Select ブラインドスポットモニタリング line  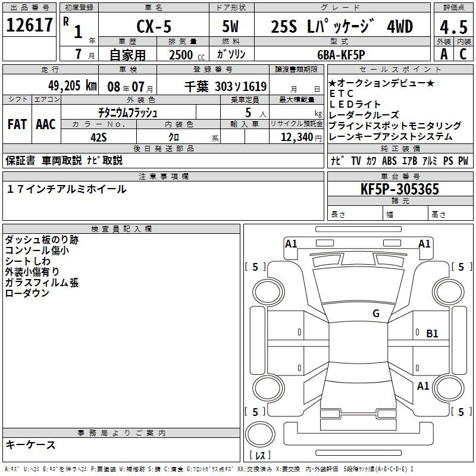[x=395, y=126]
